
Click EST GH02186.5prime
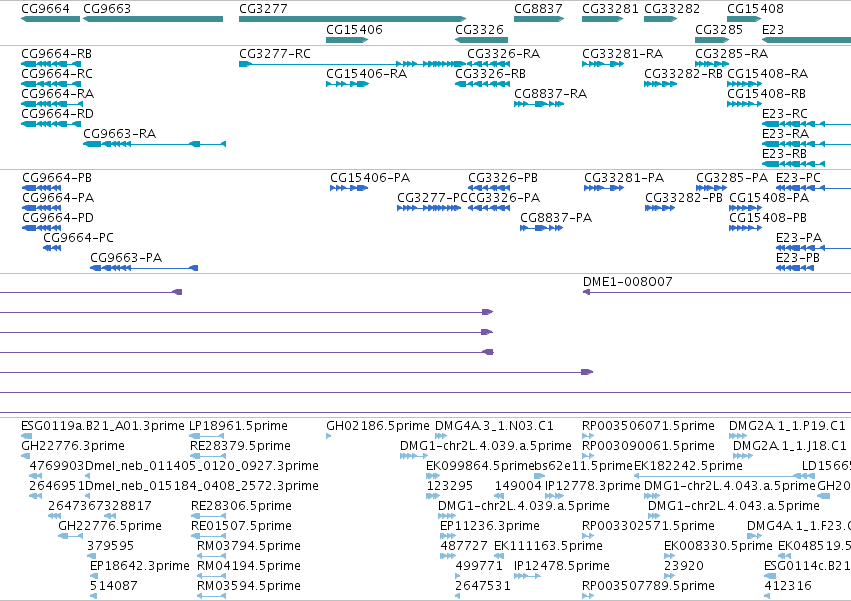(x=378, y=426)
